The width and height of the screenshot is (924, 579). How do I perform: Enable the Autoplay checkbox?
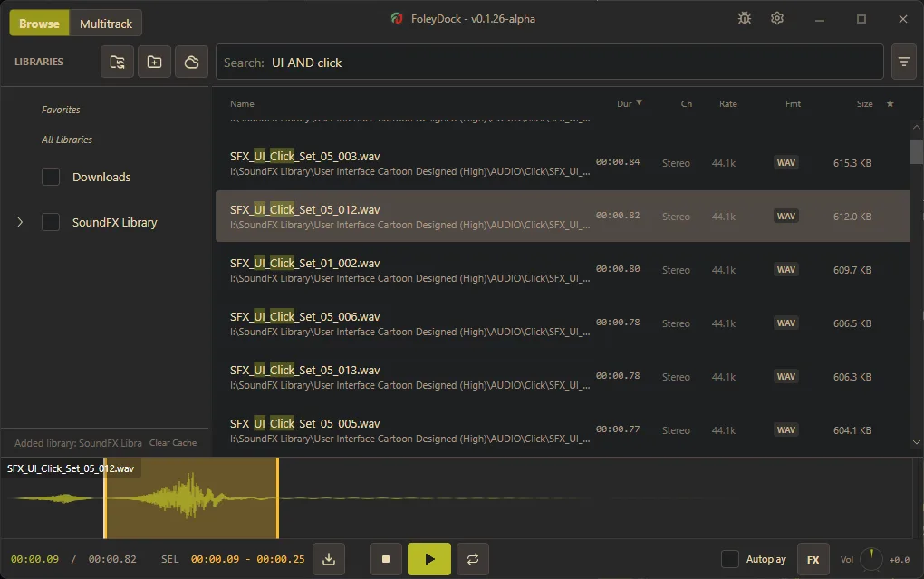[729, 559]
